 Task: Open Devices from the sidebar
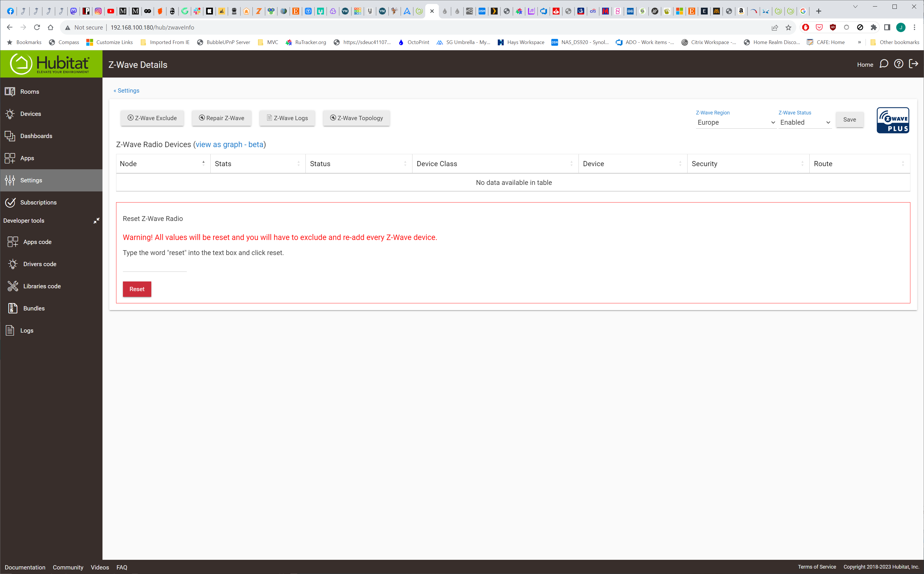click(x=30, y=114)
